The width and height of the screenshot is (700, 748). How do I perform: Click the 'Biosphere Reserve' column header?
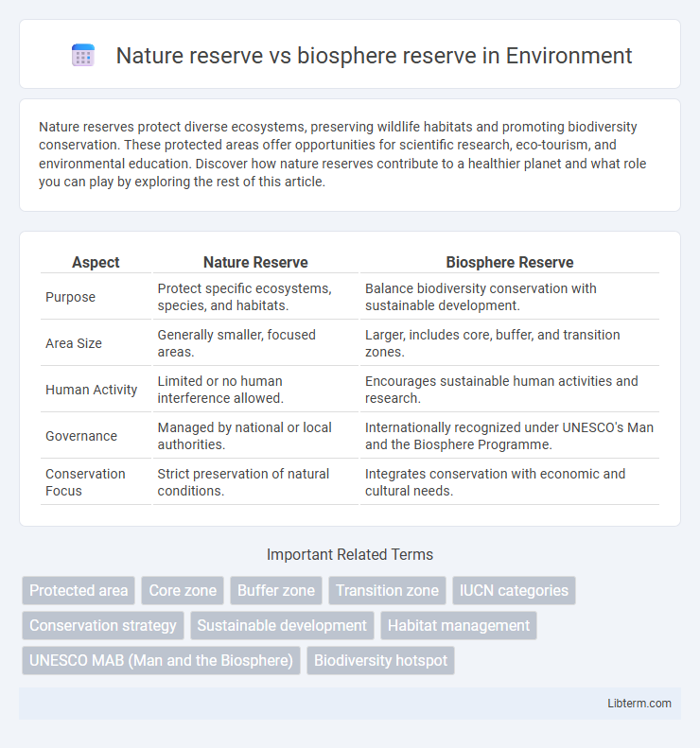[510, 262]
